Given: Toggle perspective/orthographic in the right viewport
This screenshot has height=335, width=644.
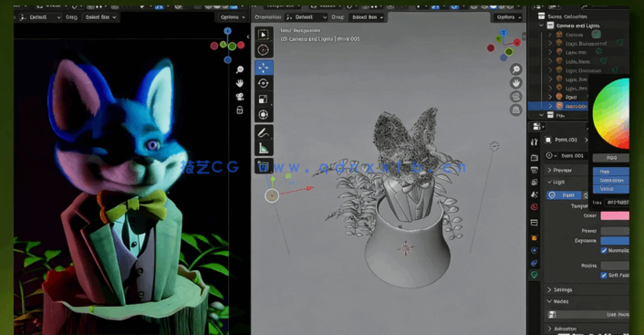Looking at the screenshot, I should coord(516,110).
